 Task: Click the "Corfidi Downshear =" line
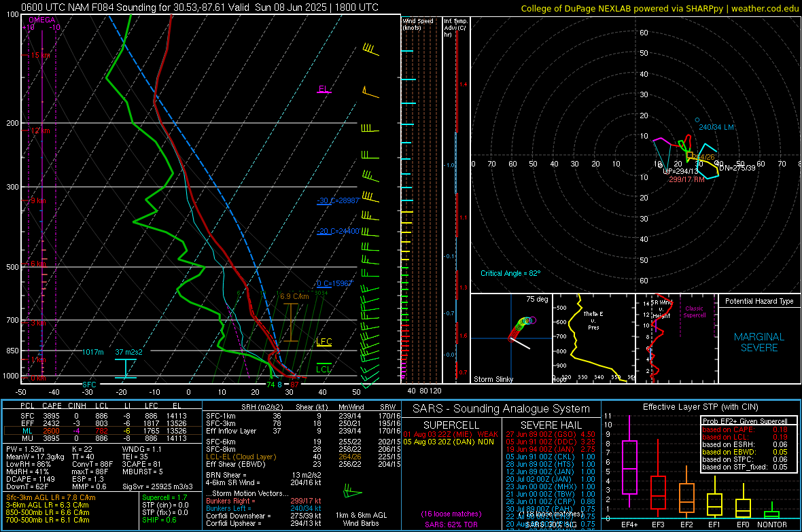(264, 516)
